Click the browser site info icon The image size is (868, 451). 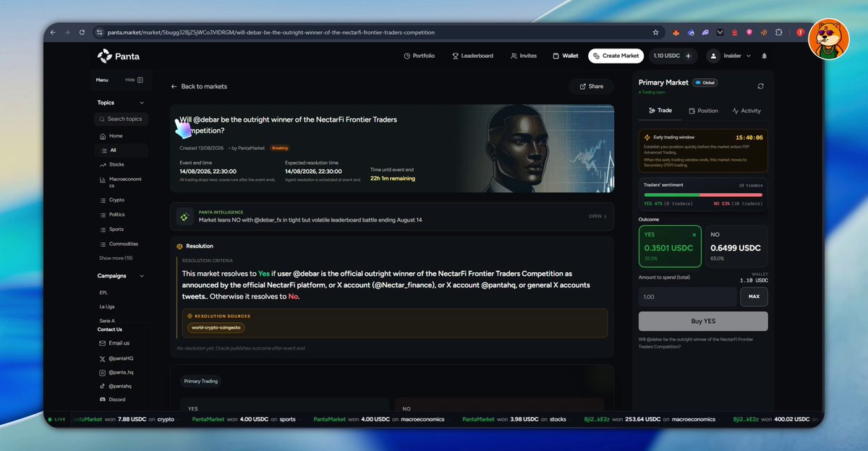click(99, 33)
